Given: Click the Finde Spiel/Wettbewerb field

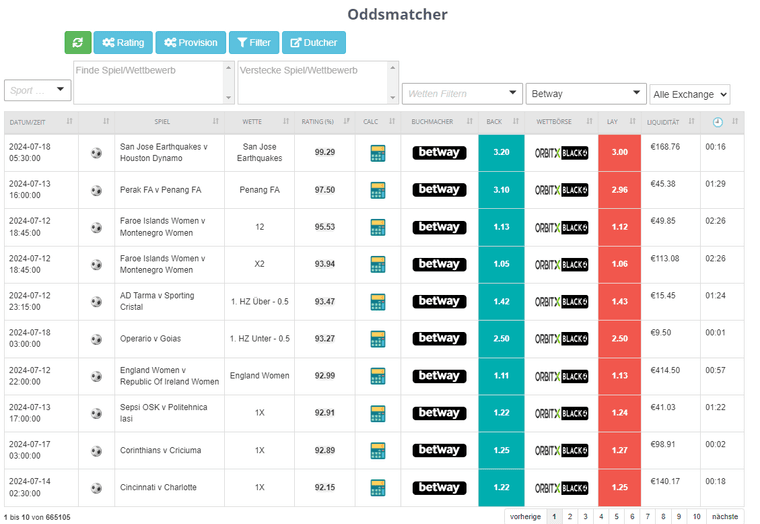Looking at the screenshot, I should pyautogui.click(x=154, y=82).
